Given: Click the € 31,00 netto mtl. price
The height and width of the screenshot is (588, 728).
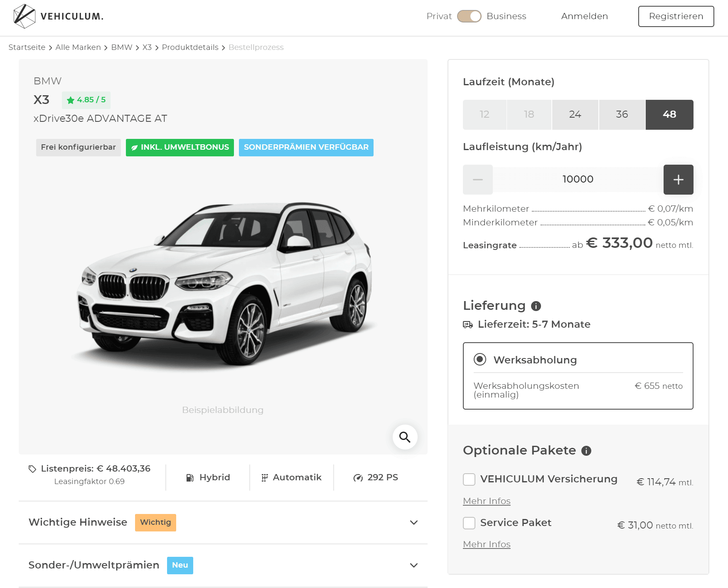Looking at the screenshot, I should tap(655, 525).
